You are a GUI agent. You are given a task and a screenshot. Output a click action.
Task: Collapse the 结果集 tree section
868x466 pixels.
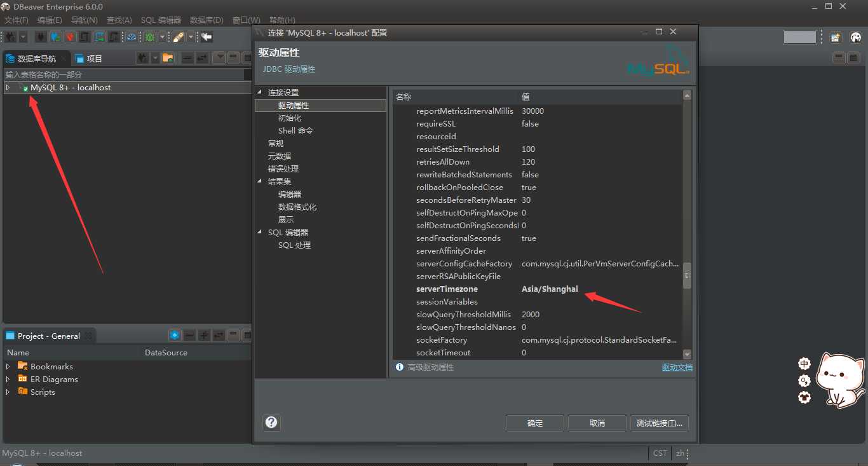point(259,181)
